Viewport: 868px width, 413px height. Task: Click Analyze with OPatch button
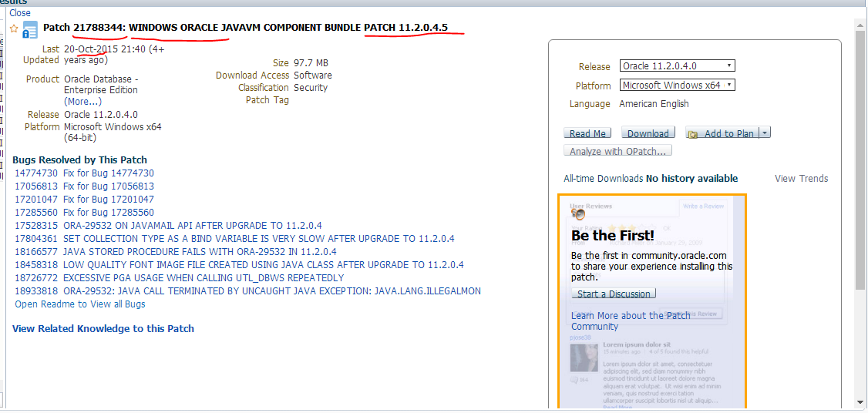click(617, 150)
